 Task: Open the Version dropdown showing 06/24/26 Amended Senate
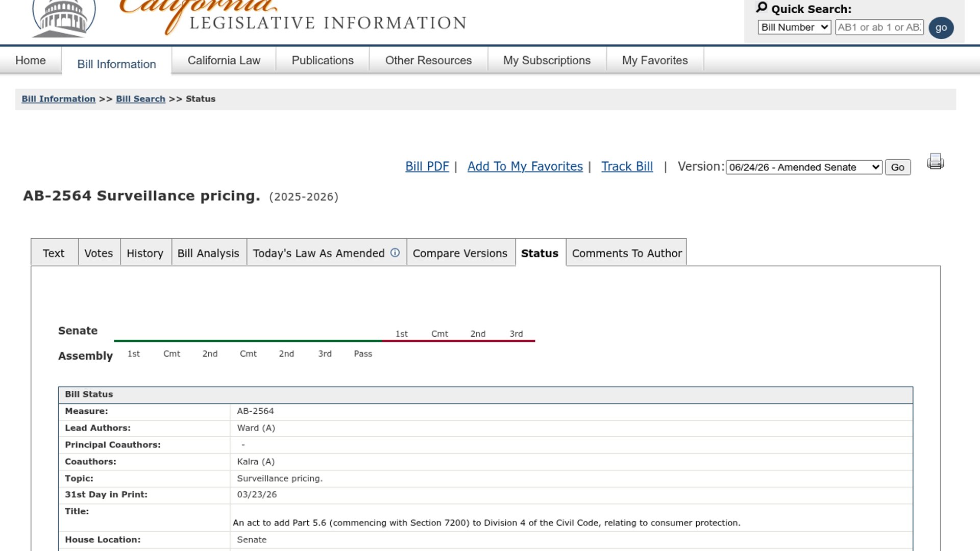[x=804, y=167]
